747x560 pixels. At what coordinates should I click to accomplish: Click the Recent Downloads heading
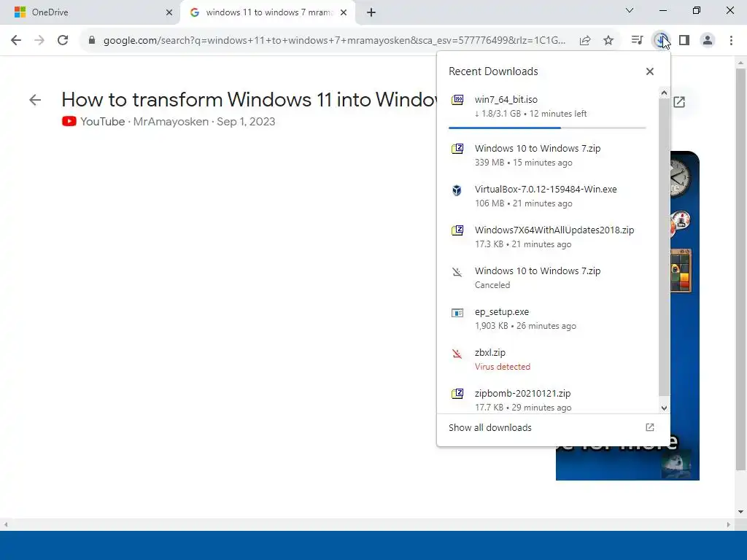pos(493,71)
